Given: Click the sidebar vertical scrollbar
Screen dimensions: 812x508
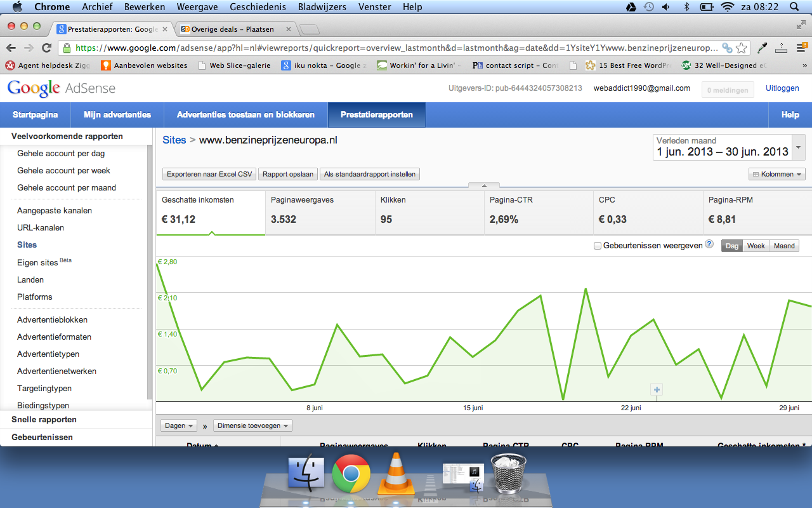Looking at the screenshot, I should click(x=150, y=273).
